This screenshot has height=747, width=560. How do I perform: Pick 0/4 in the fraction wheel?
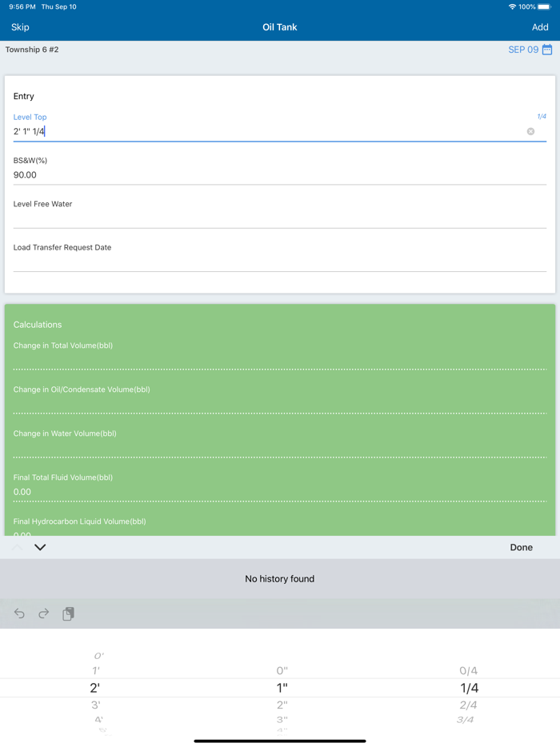[x=469, y=671]
